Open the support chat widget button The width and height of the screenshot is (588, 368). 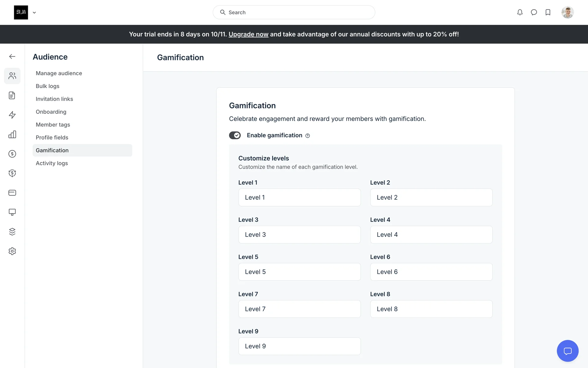[x=567, y=351]
